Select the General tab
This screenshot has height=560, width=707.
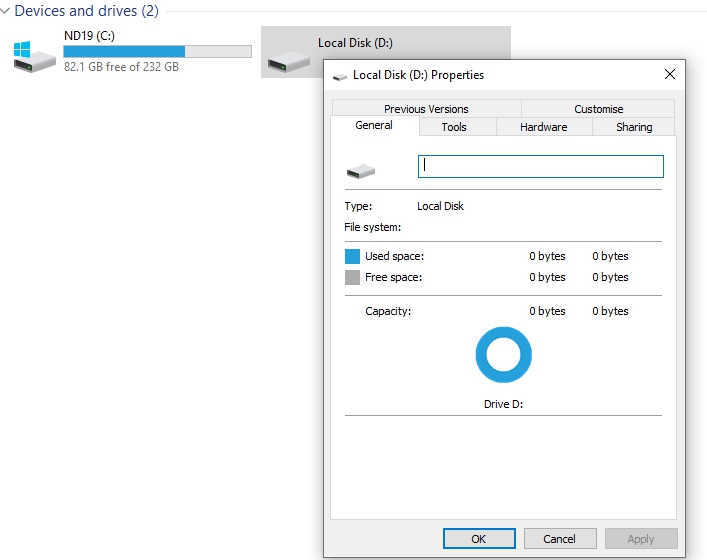click(373, 126)
